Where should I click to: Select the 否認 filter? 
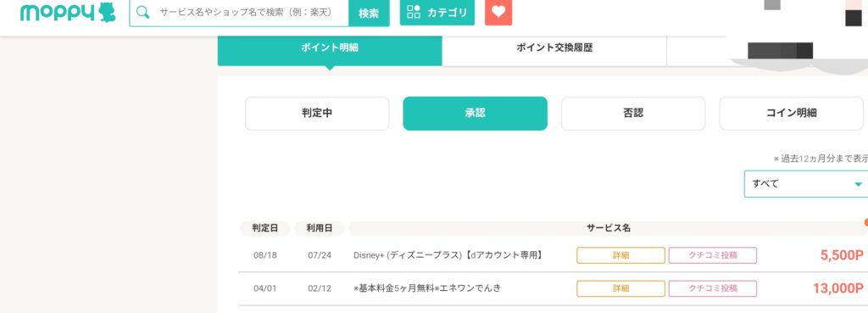(x=633, y=114)
